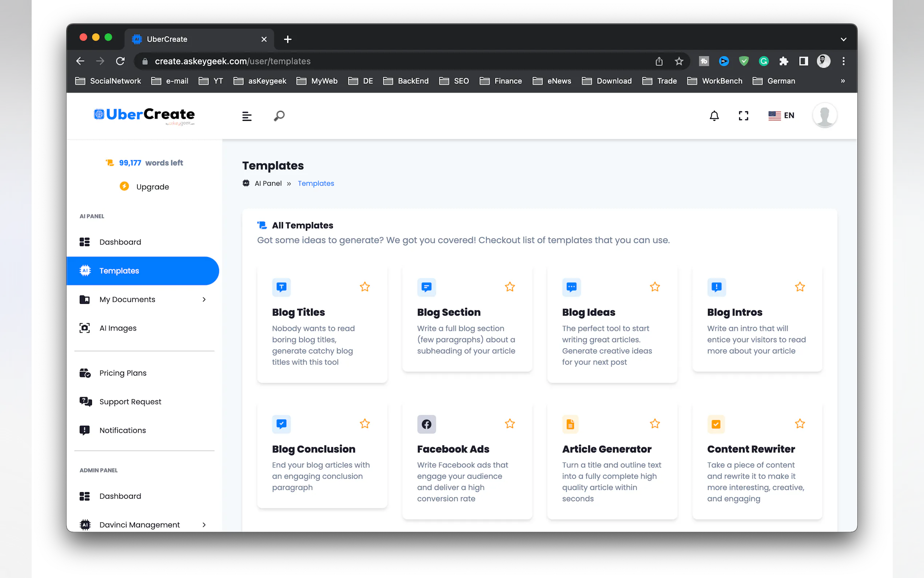Screen dimensions: 924x578
Task: Enter fullscreen using the expand icon
Action: coord(743,115)
